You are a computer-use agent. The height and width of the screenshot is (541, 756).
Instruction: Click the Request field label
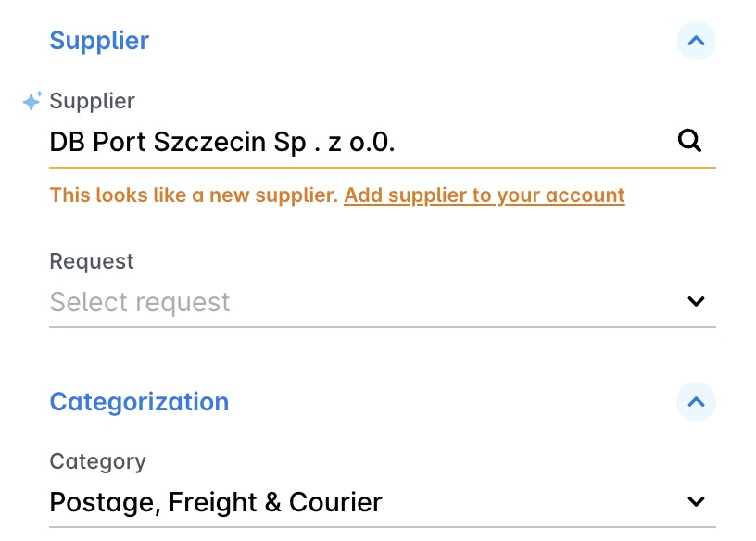tap(92, 261)
